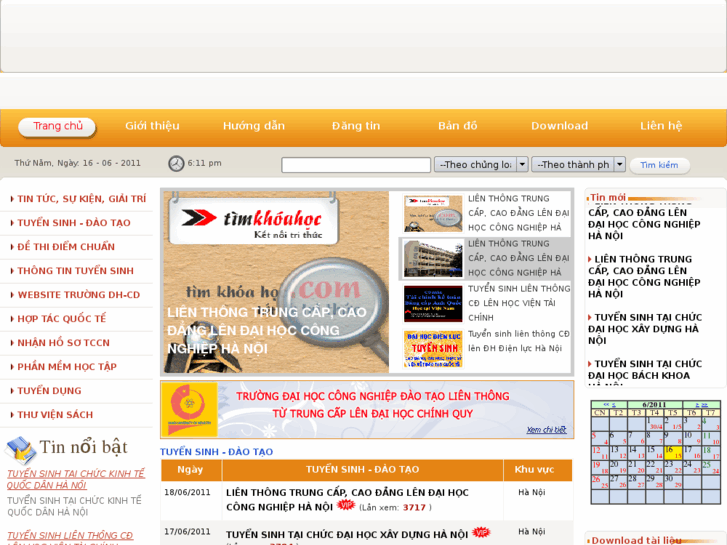The width and height of the screenshot is (727, 545).
Task: Open Tin mới item TUYỂN SINH TẠI CHỨC ĐẠI HỌC BÁCH KHOA
Action: point(645,370)
